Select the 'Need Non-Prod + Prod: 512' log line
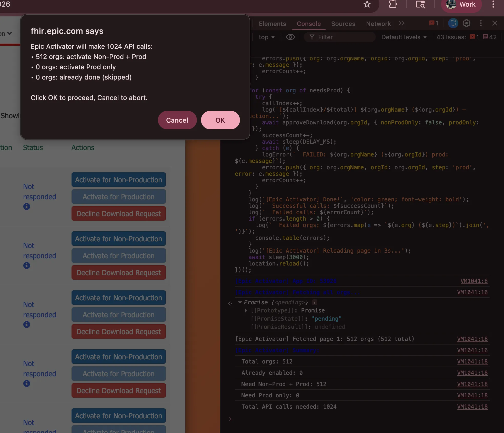Viewport: 504px width, 433px height. [x=284, y=384]
